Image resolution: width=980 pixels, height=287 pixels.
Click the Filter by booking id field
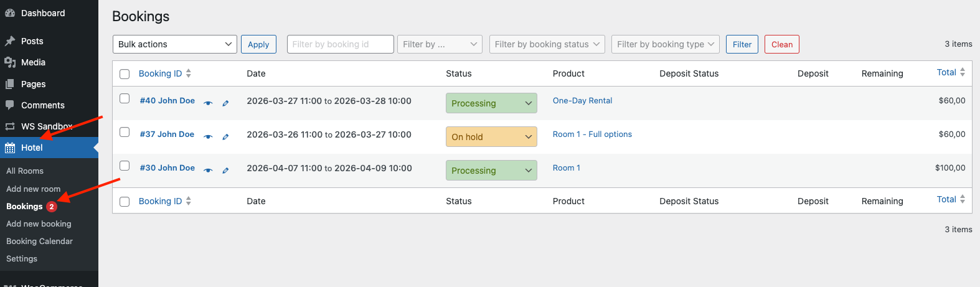click(x=340, y=44)
